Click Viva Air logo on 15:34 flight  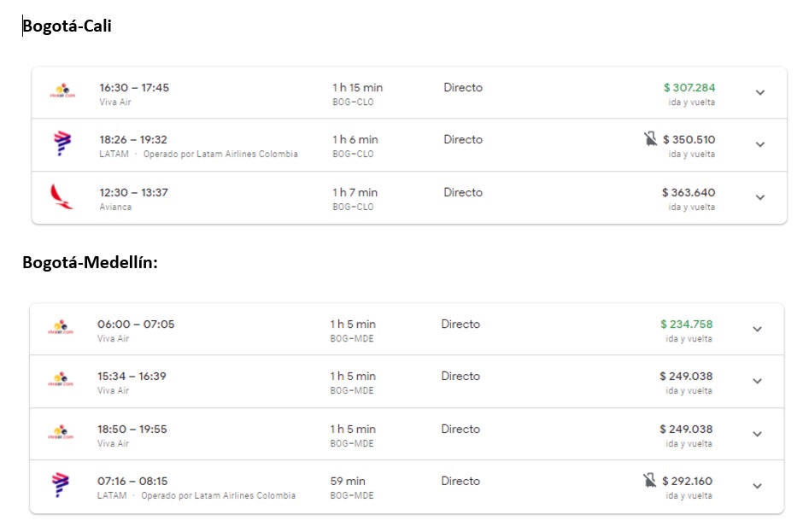coord(60,379)
